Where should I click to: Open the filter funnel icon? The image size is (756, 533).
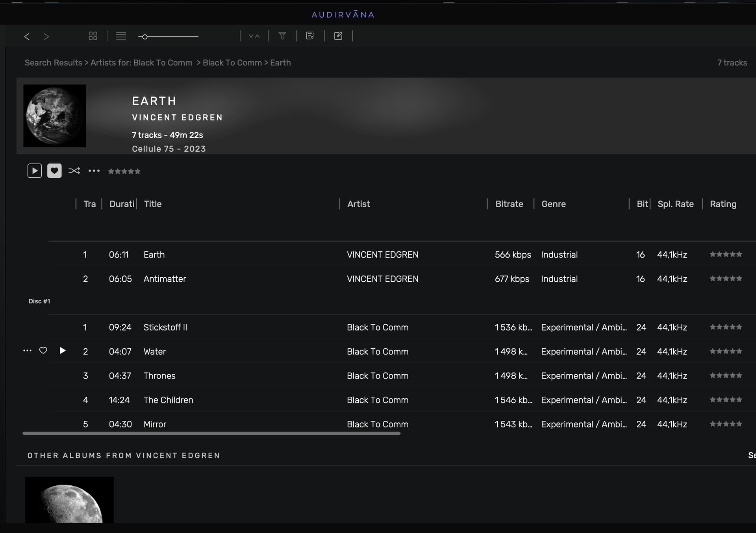(282, 36)
